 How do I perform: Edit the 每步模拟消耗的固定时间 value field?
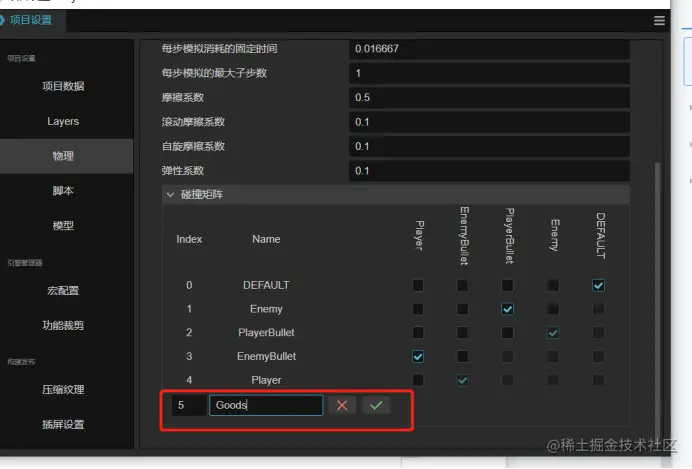point(489,49)
